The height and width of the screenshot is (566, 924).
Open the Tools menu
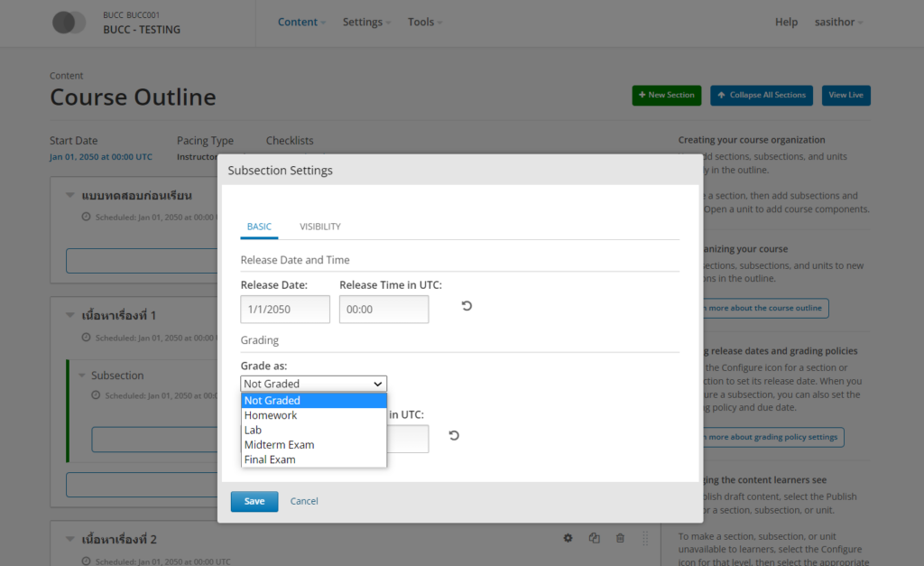(x=424, y=23)
